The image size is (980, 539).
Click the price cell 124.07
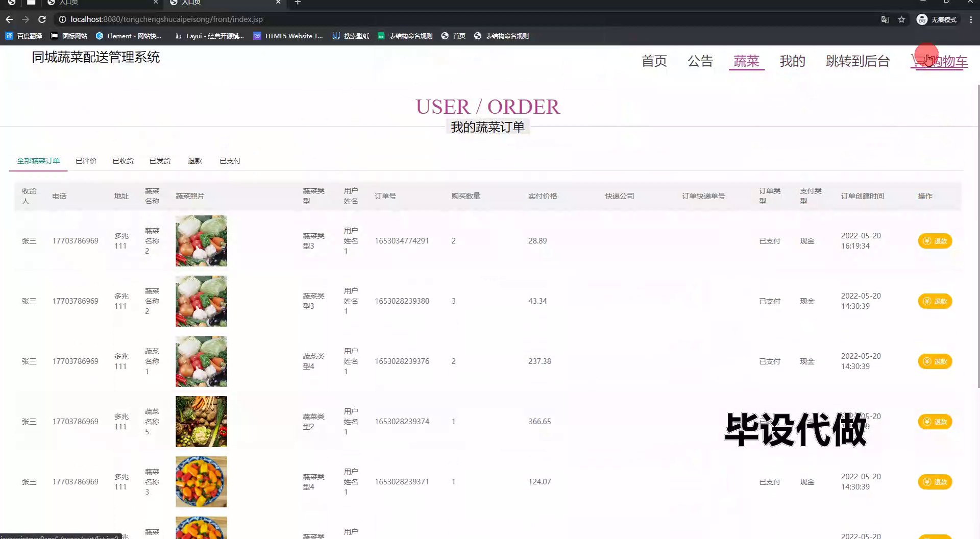pyautogui.click(x=540, y=482)
